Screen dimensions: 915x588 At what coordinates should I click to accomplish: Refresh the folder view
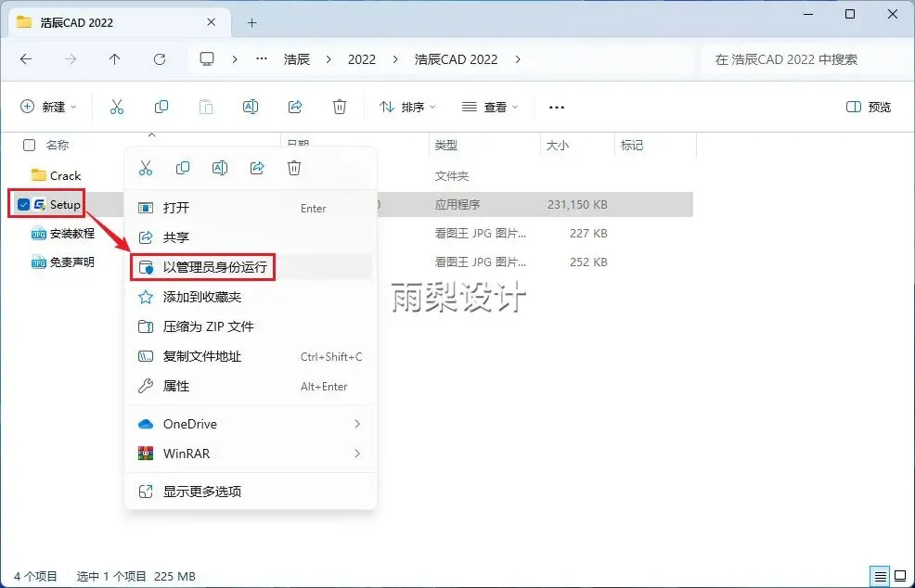click(x=160, y=59)
